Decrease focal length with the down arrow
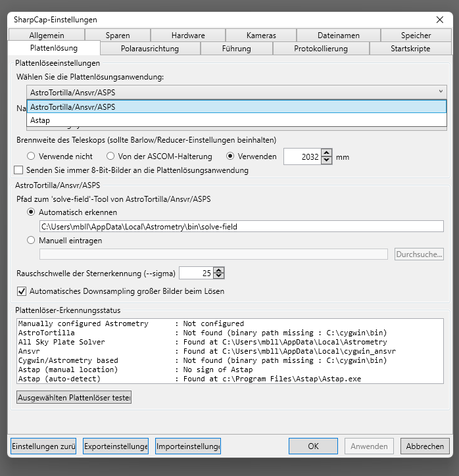Screen dimensions: 459x476 pos(326,160)
